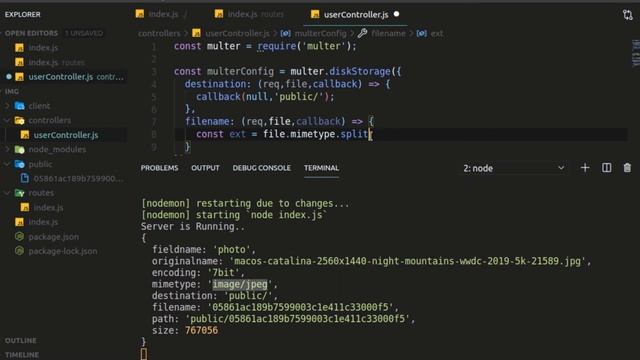
Task: Click the originalname jpg filename in terminal
Action: point(408,261)
